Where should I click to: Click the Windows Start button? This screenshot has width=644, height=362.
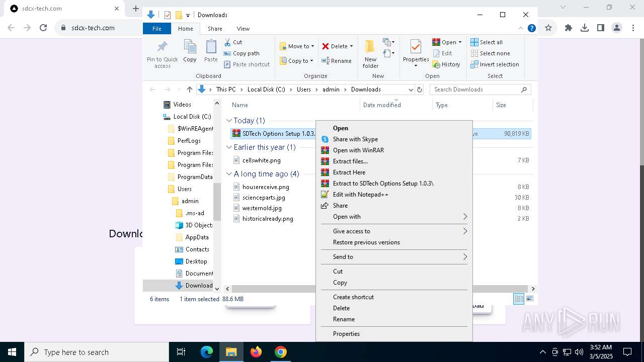tap(12, 352)
